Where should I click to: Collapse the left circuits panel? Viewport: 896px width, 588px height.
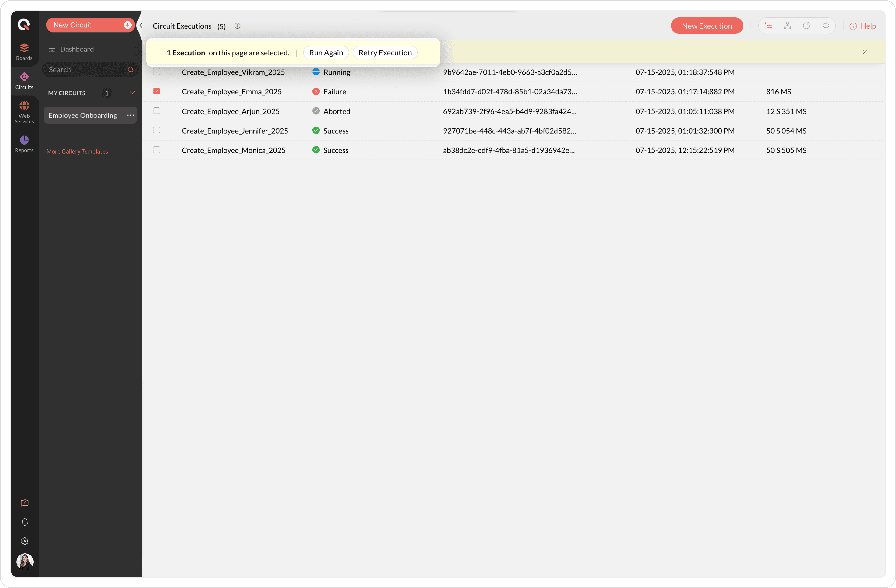click(x=141, y=26)
